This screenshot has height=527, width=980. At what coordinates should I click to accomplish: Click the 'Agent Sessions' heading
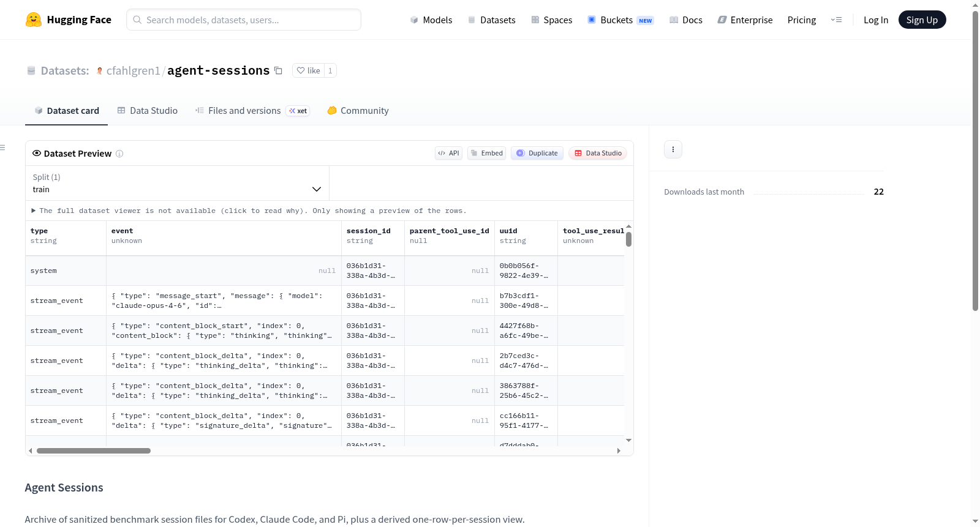click(64, 488)
